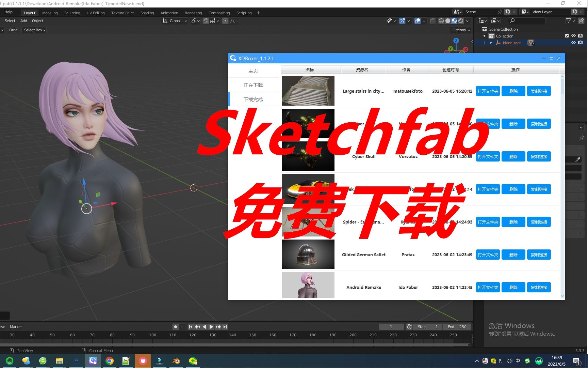Uncheck the Collection checkbox in the Outliner
588x368 pixels.
567,36
